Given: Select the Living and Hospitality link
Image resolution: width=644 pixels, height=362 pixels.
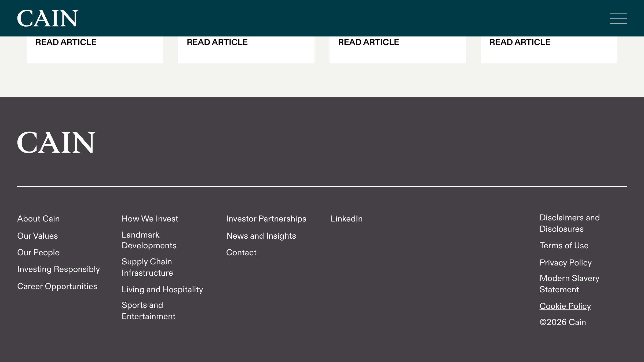Looking at the screenshot, I should pyautogui.click(x=162, y=290).
